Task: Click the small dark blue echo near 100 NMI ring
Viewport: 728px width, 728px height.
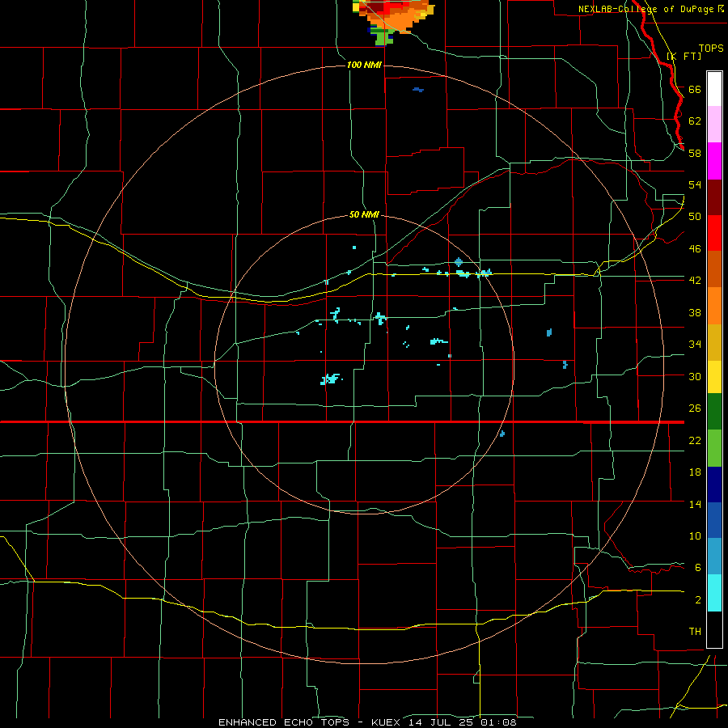Action: pos(418,90)
